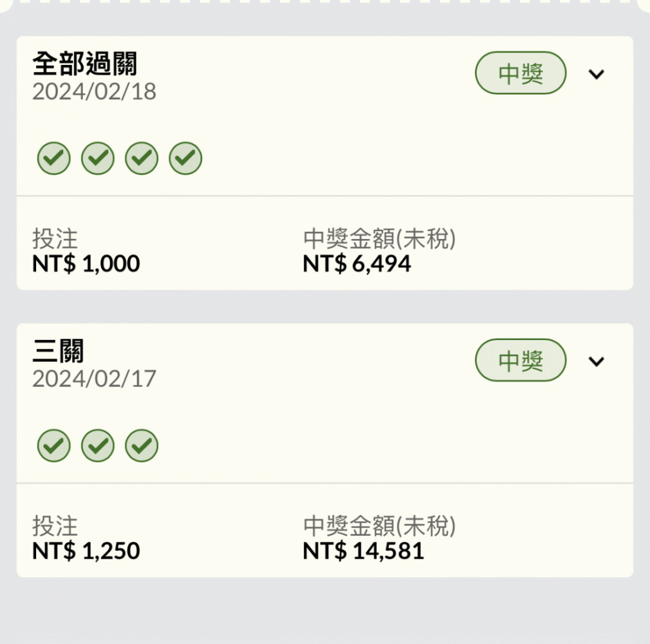
Task: Tap the NT$ 1,000 bet amount
Action: click(86, 263)
